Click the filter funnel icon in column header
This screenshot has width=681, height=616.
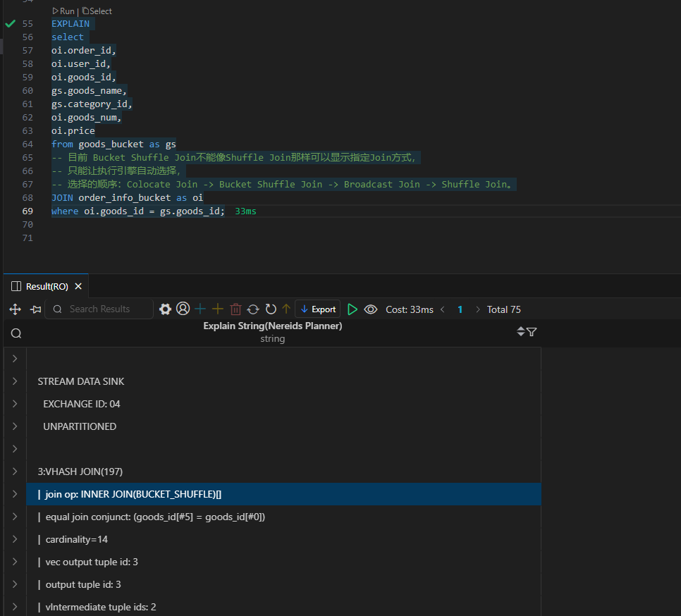(x=532, y=332)
